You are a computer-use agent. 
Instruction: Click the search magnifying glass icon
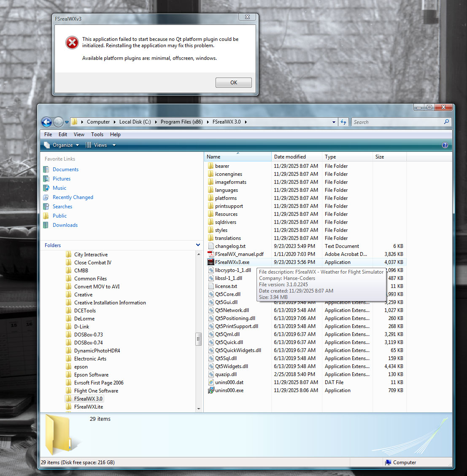click(x=446, y=122)
